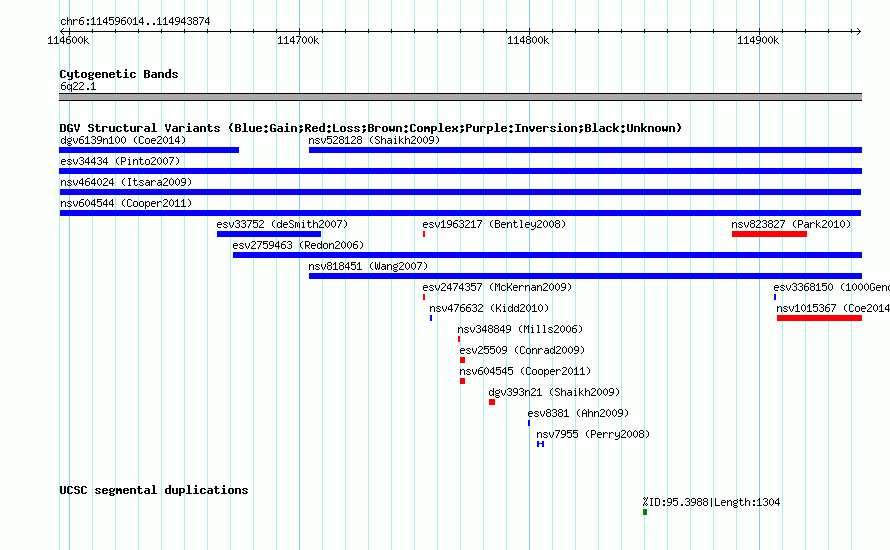The width and height of the screenshot is (890, 550).
Task: Click the 6q22.1 band label
Action: pyautogui.click(x=78, y=86)
